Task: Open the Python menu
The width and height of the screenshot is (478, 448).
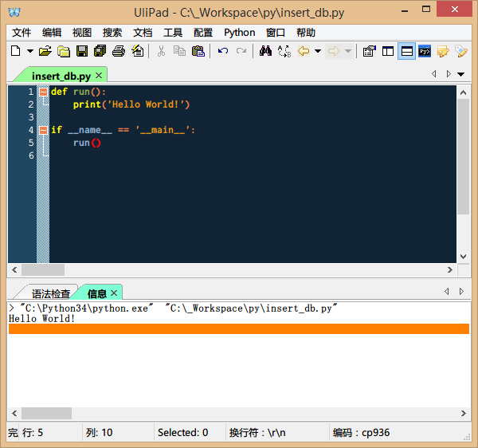Action: (239, 33)
